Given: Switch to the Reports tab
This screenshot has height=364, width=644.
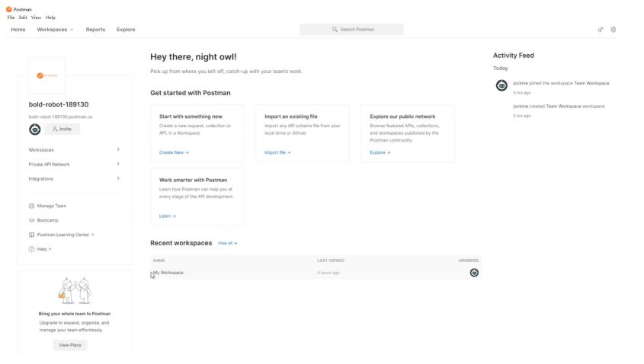Looking at the screenshot, I should [x=95, y=30].
